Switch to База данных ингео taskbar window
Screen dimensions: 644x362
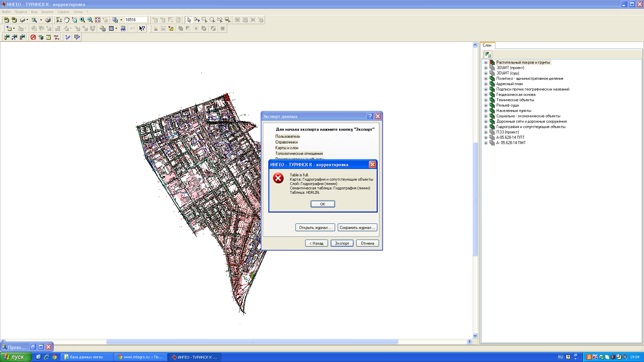(88, 357)
